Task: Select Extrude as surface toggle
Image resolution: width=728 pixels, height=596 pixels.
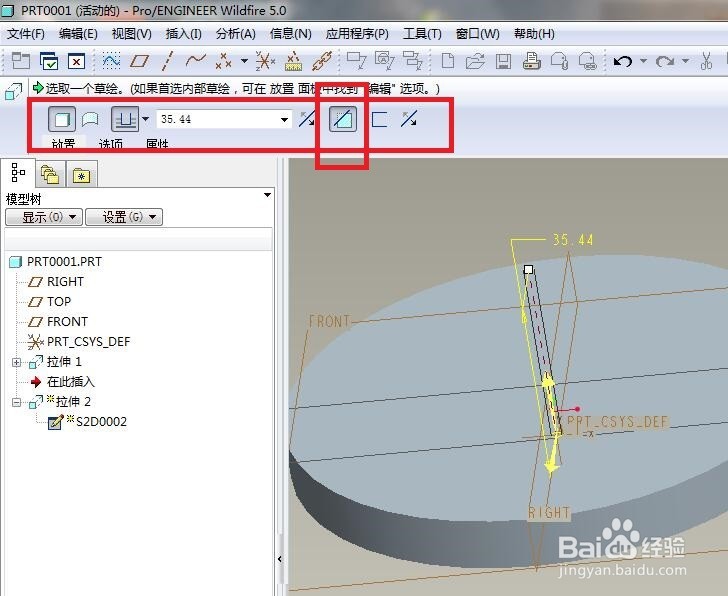Action: pyautogui.click(x=90, y=119)
